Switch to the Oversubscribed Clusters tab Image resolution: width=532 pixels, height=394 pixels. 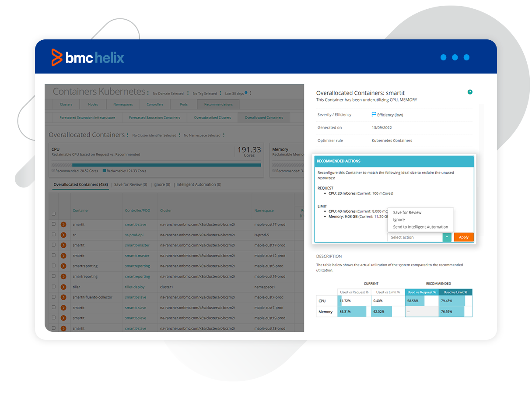click(213, 117)
